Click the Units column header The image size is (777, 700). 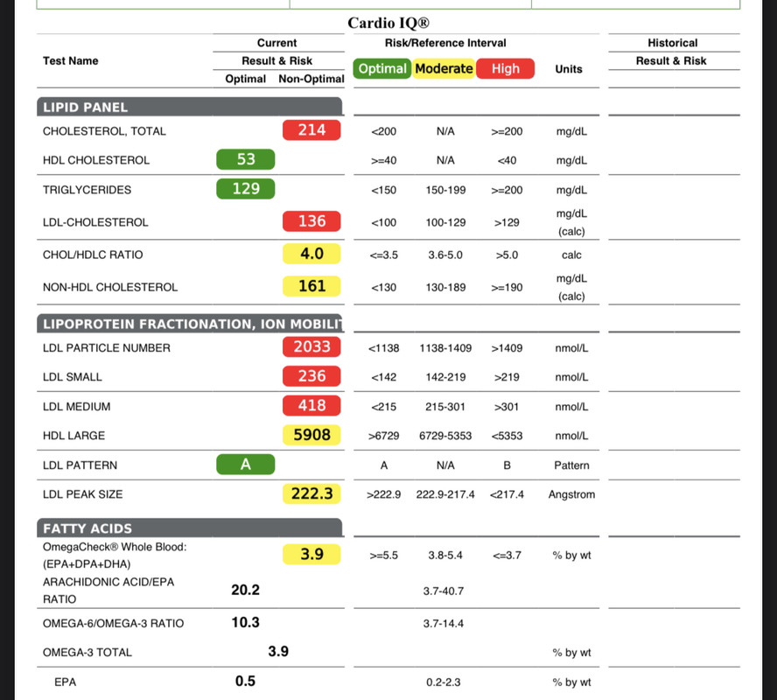pyautogui.click(x=569, y=69)
